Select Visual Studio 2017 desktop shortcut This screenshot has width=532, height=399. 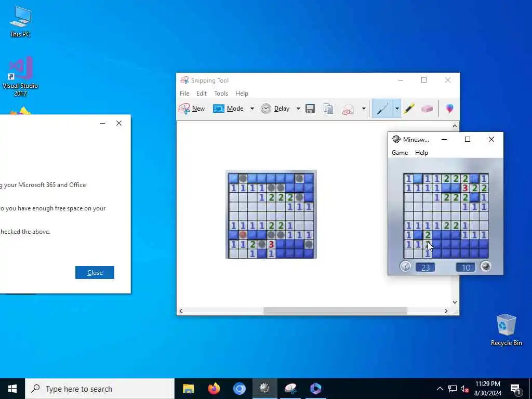pos(20,76)
